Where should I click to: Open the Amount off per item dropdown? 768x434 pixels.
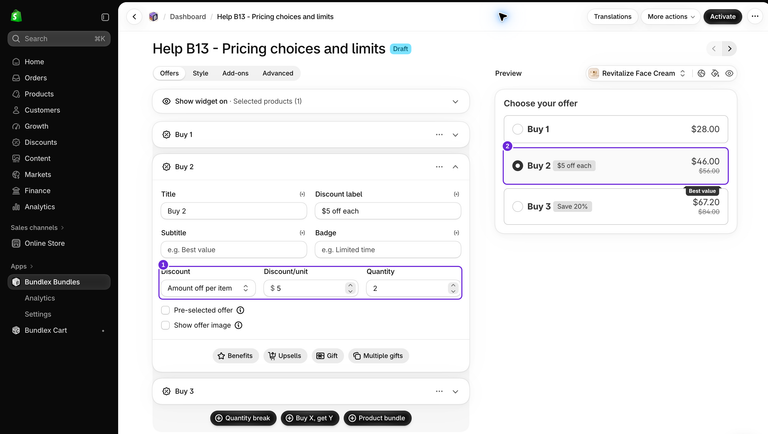coord(208,288)
